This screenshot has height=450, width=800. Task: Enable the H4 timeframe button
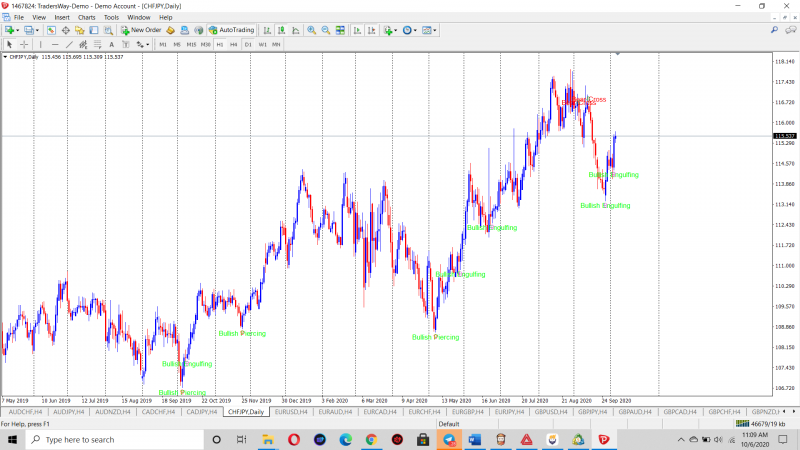point(234,44)
